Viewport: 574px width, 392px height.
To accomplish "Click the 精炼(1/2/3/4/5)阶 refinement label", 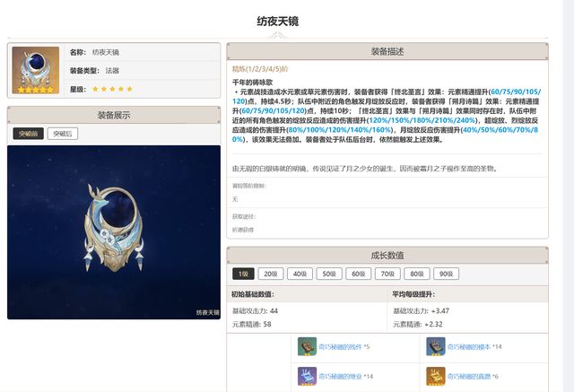I will (260, 69).
